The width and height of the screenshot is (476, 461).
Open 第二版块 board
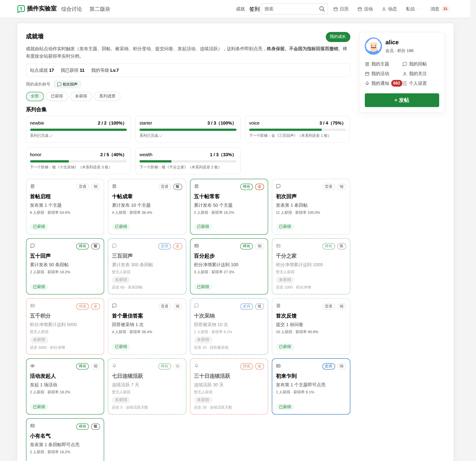(x=100, y=9)
